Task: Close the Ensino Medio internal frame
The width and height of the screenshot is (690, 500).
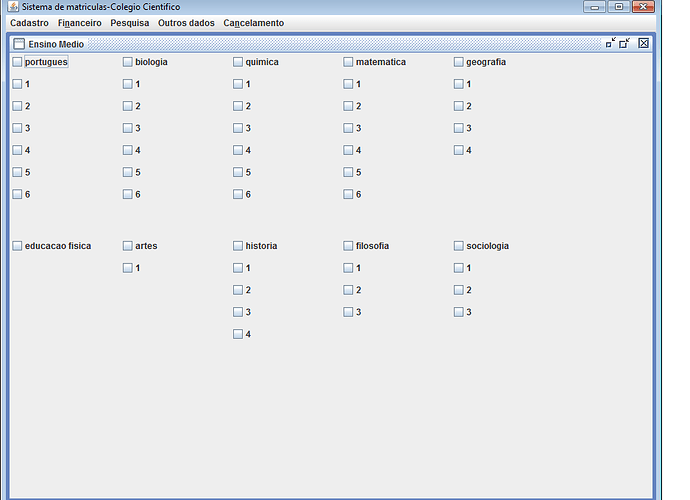Action: 643,43
